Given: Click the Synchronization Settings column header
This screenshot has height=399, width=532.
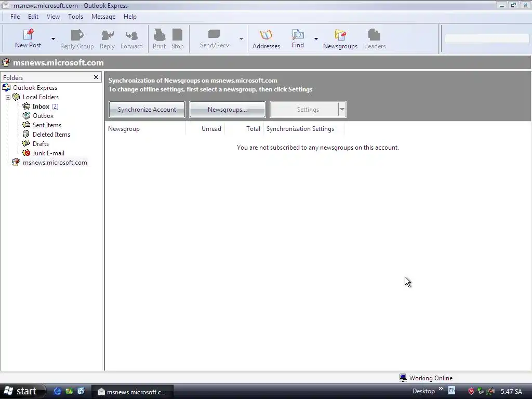Looking at the screenshot, I should tap(304, 129).
